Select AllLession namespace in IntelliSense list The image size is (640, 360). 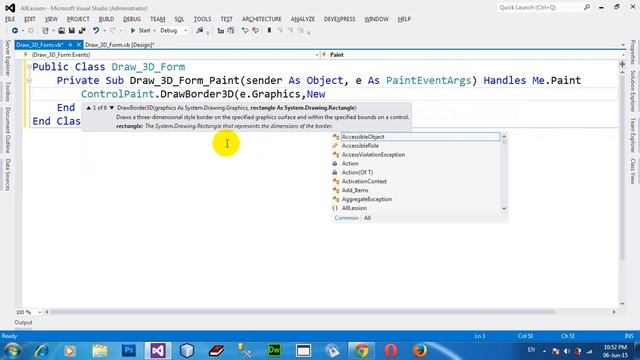pos(416,208)
